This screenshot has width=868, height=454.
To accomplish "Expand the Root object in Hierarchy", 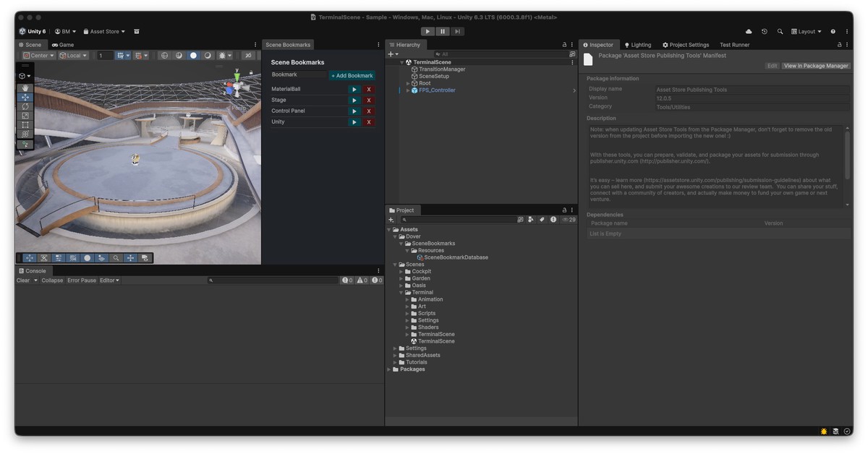I will pos(407,83).
